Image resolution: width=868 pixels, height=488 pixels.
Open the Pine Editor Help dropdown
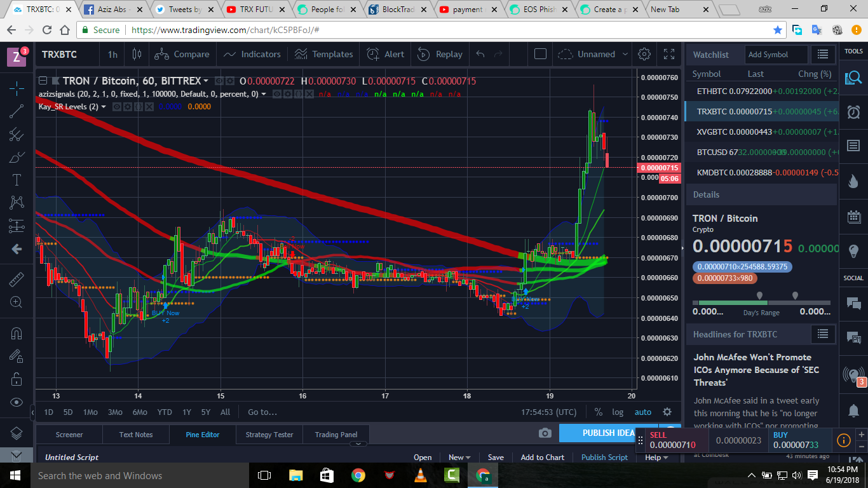coord(656,457)
